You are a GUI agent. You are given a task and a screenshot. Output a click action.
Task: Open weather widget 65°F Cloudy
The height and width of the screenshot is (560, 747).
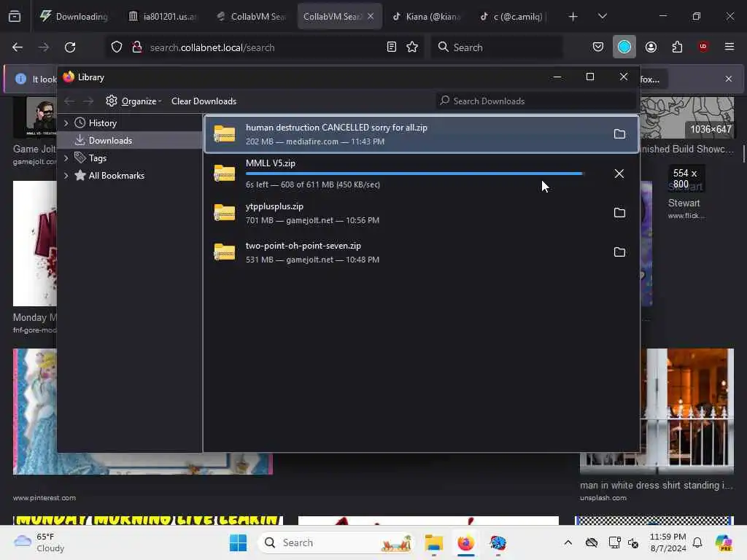point(39,542)
